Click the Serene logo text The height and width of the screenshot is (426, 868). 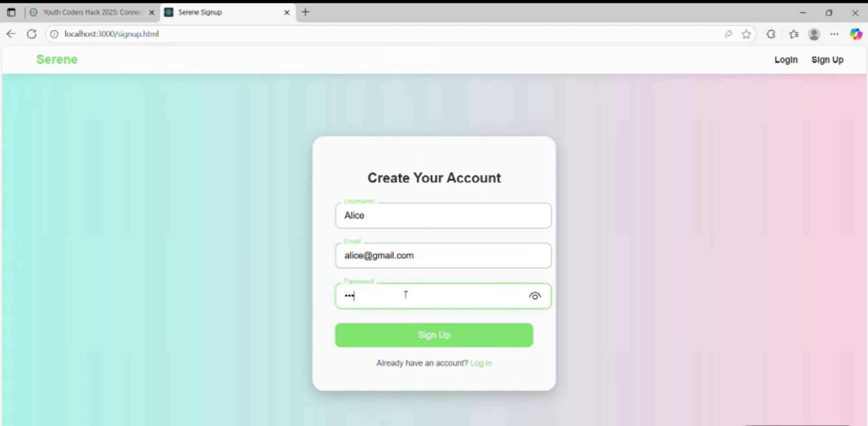coord(57,59)
